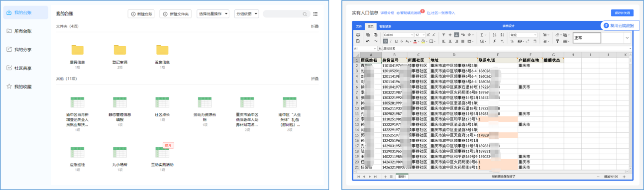
Task: Click the percent style icon
Action: click(x=512, y=41)
